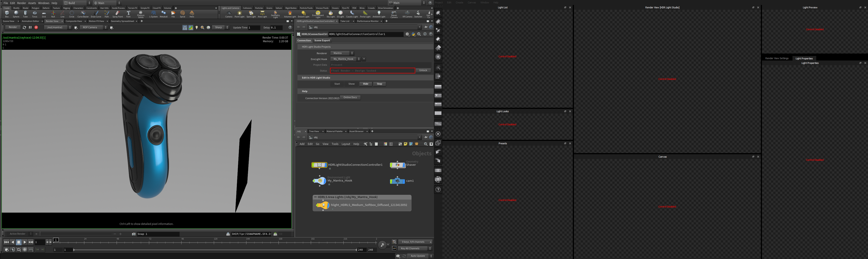Select the Platonic Solids shelf tool
Viewport: 868px width, 259px height.
tap(141, 14)
